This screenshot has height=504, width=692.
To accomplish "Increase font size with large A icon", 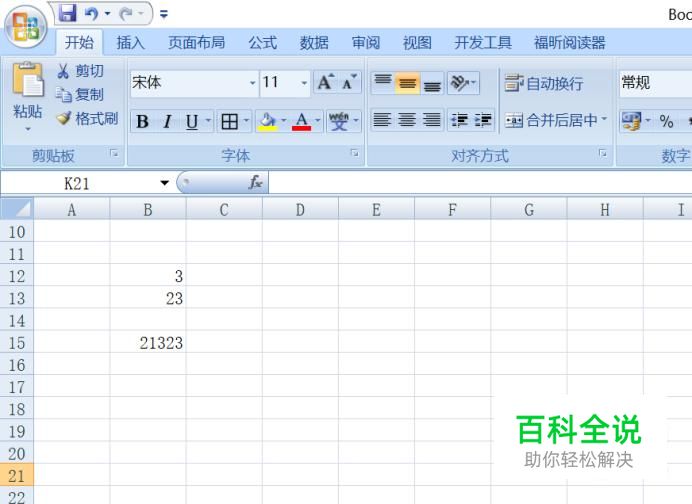I will point(326,83).
